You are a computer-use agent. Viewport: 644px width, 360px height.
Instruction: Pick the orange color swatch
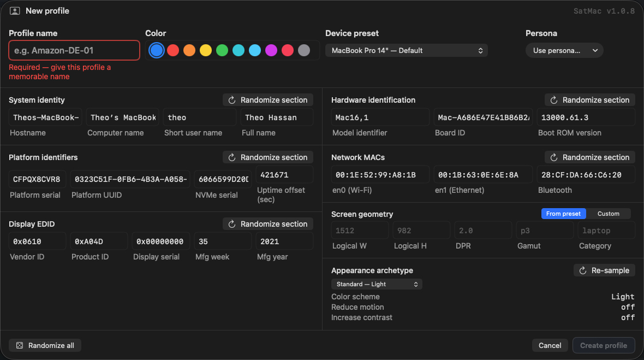[x=189, y=51]
